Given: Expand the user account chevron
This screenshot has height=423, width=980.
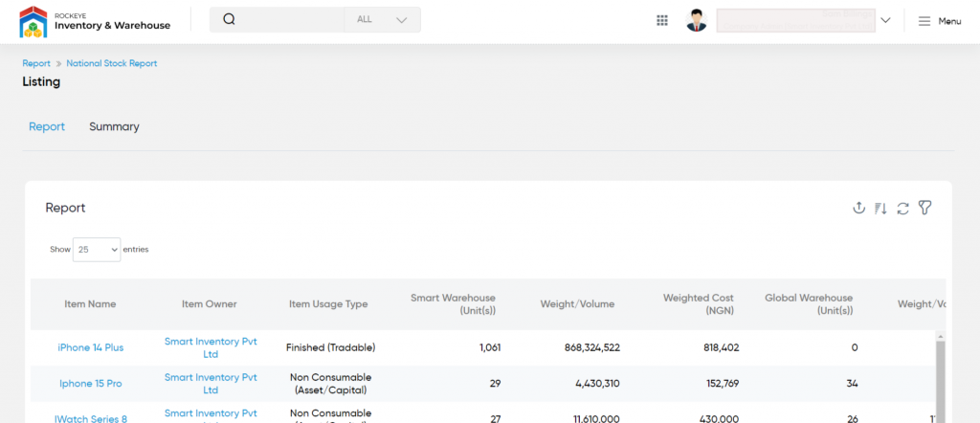Looking at the screenshot, I should coord(885,20).
